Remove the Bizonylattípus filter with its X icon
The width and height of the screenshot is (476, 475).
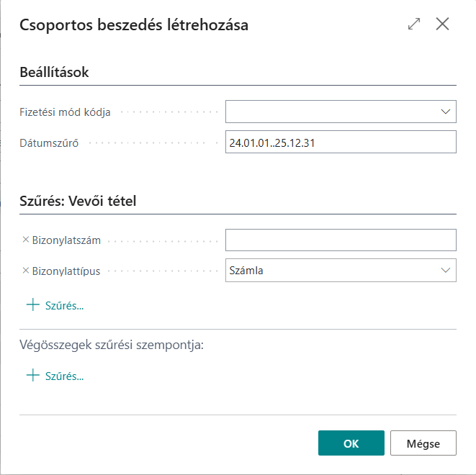point(26,271)
